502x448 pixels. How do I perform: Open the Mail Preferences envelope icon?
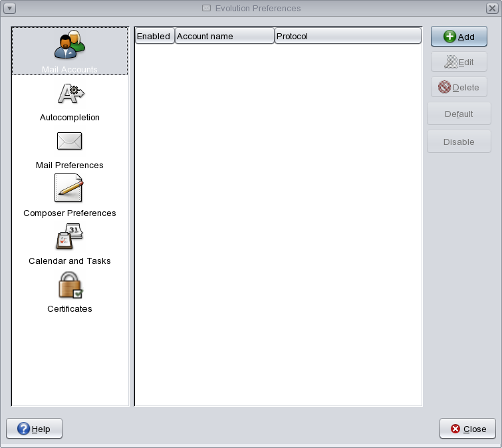coord(69,141)
